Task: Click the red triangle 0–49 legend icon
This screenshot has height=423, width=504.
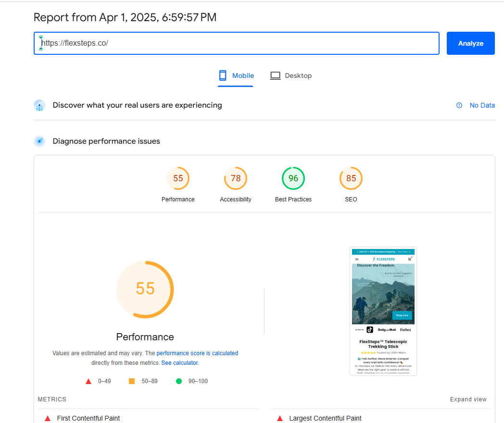Action: pos(88,381)
